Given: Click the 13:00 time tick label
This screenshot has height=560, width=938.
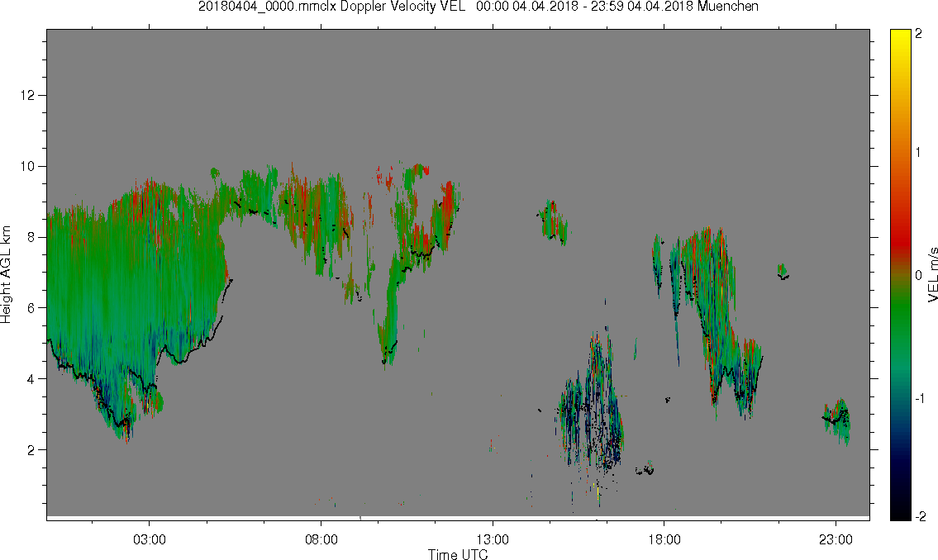Looking at the screenshot, I should pyautogui.click(x=493, y=539).
